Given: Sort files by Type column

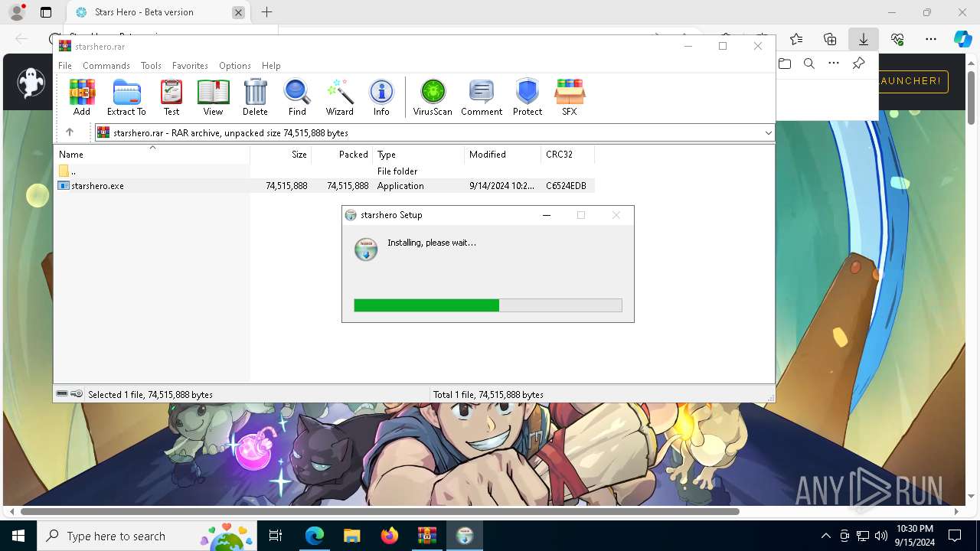Looking at the screenshot, I should pyautogui.click(x=419, y=155).
